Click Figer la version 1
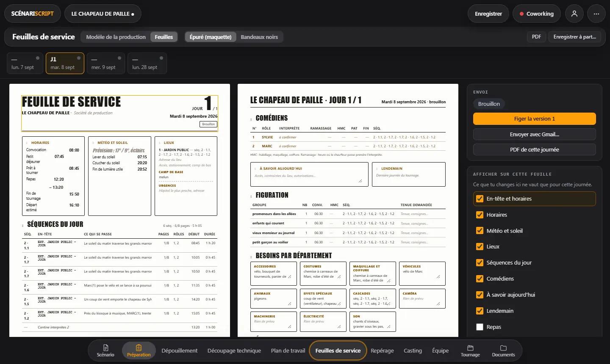 tap(535, 119)
